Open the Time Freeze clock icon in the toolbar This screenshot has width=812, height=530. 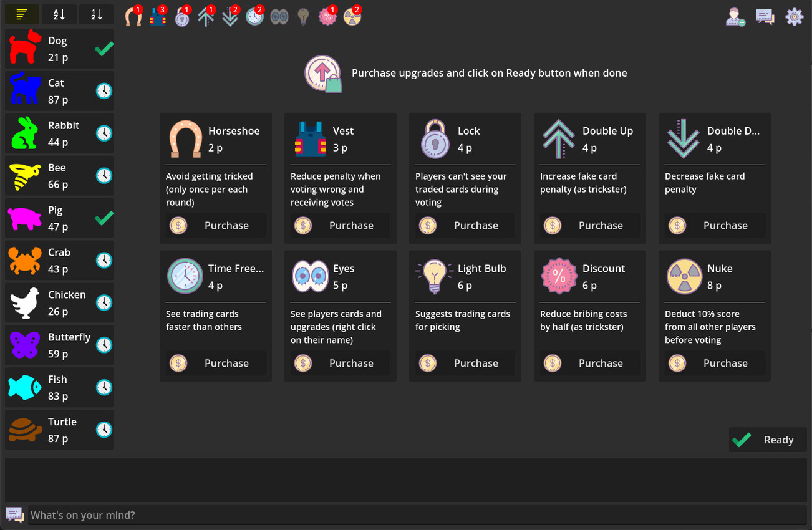(255, 16)
